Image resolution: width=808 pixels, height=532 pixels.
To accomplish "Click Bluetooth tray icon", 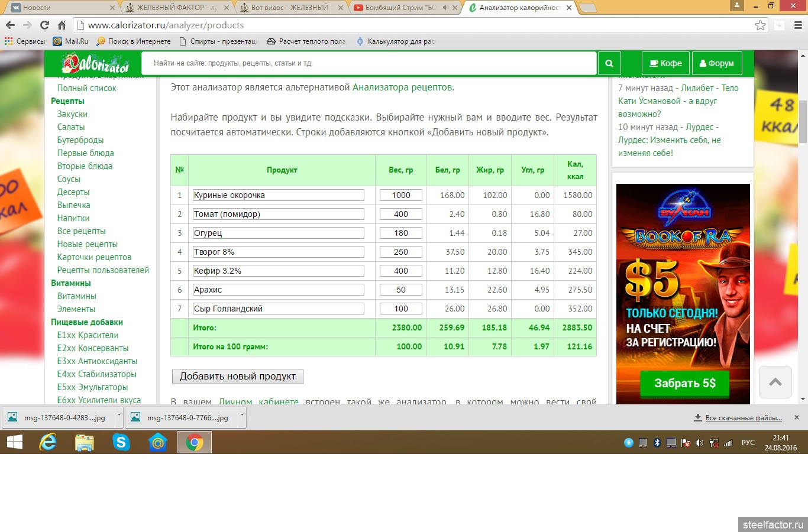I will (657, 443).
